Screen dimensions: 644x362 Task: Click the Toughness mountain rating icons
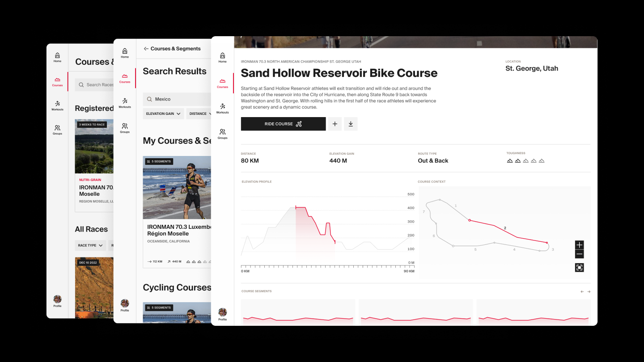pyautogui.click(x=525, y=161)
